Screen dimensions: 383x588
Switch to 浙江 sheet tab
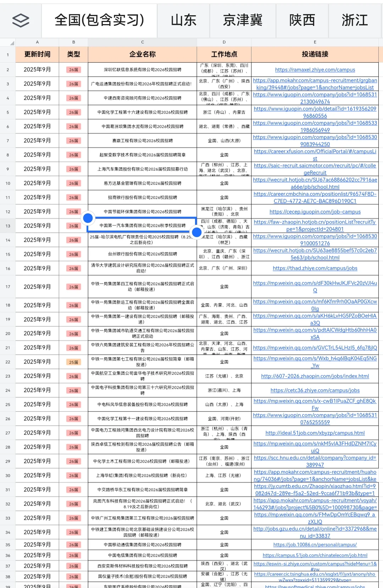click(x=355, y=20)
